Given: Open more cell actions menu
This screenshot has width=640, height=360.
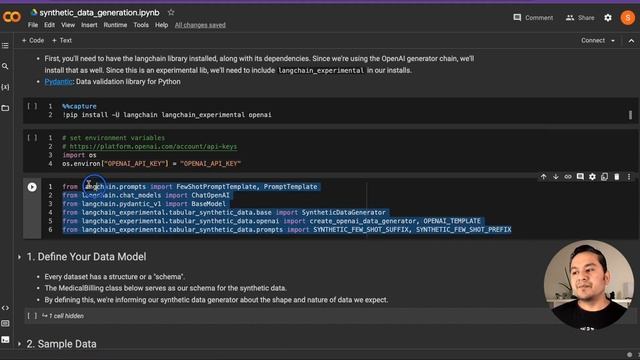Looking at the screenshot, I should 629,177.
